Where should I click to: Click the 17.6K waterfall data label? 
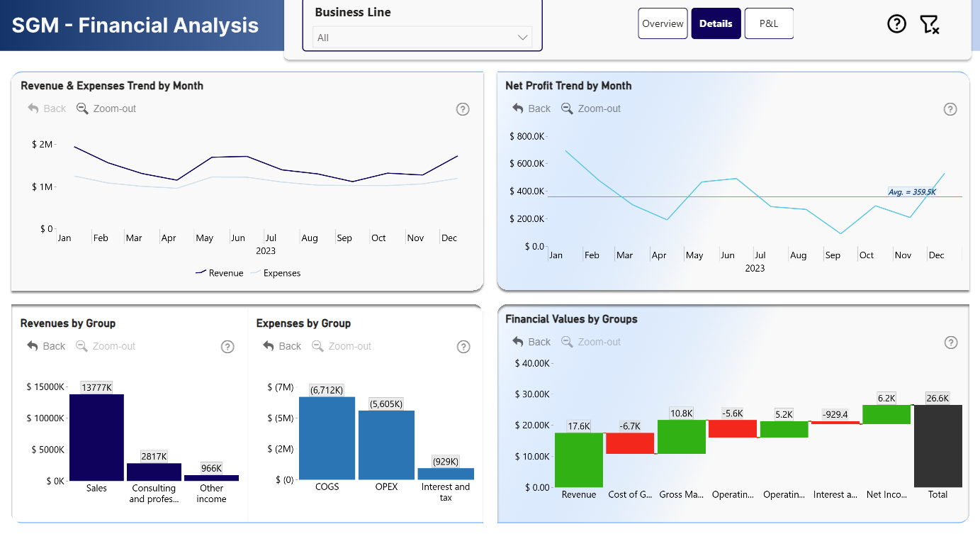coord(579,426)
